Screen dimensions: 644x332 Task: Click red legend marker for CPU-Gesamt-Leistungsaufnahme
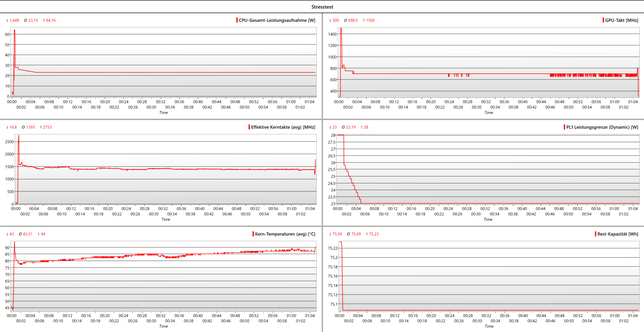(237, 20)
